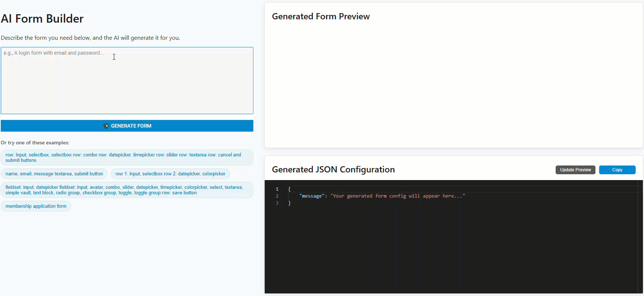
Task: Click the form description text area
Action: point(127,81)
